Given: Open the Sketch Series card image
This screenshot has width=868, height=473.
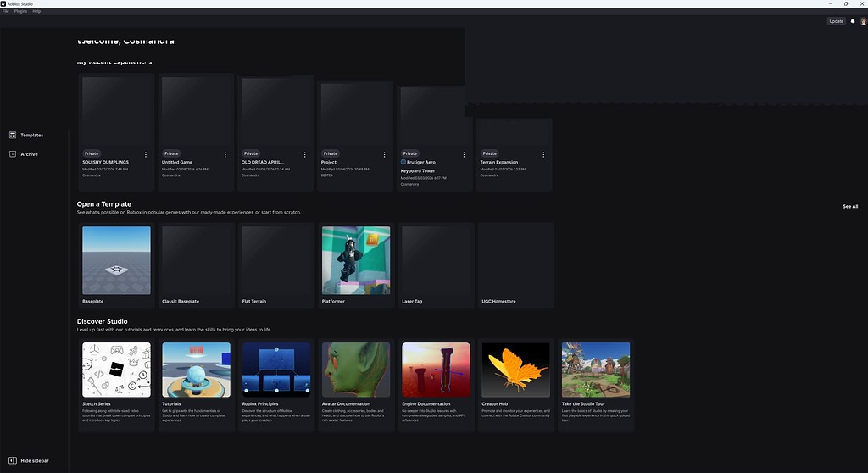Looking at the screenshot, I should click(x=116, y=370).
